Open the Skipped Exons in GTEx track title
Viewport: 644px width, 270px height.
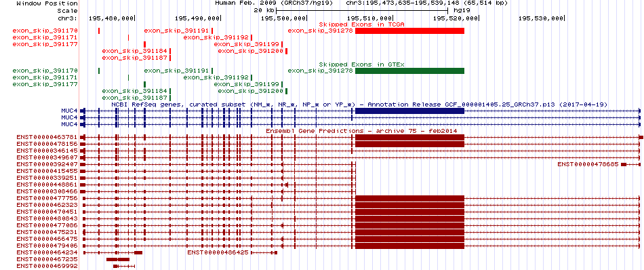(x=362, y=64)
